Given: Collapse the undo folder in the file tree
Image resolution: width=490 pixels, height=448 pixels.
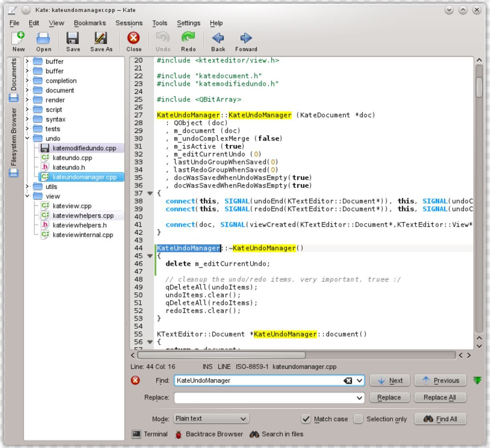Looking at the screenshot, I should click(26, 138).
